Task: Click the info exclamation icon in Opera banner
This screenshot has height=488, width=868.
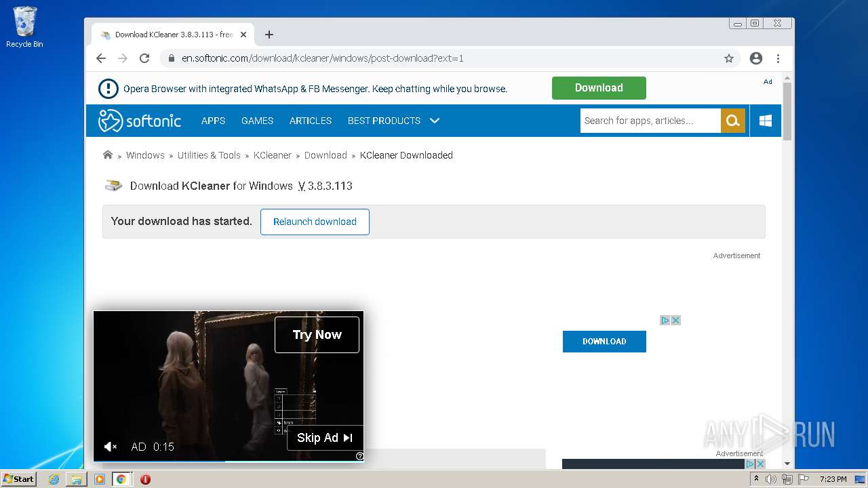Action: 108,89
